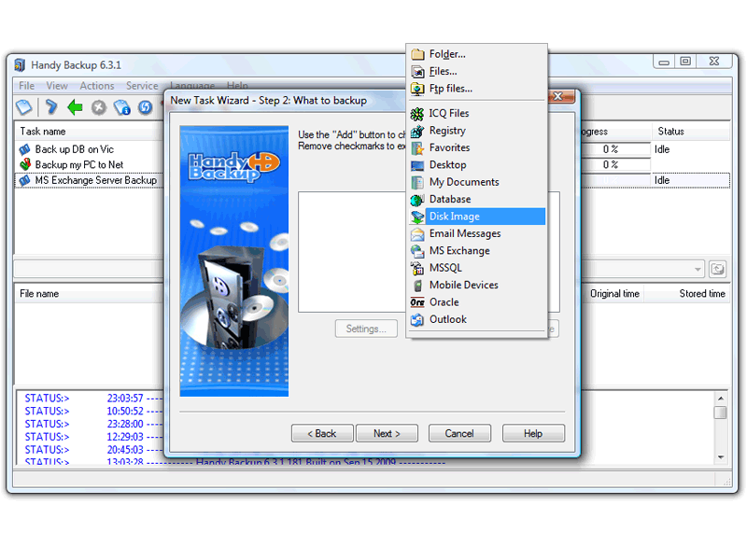Choose Folder... from the add menu

point(476,54)
